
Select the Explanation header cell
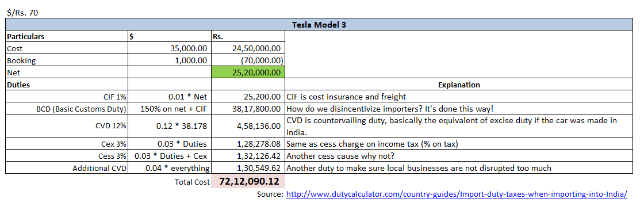(x=458, y=85)
